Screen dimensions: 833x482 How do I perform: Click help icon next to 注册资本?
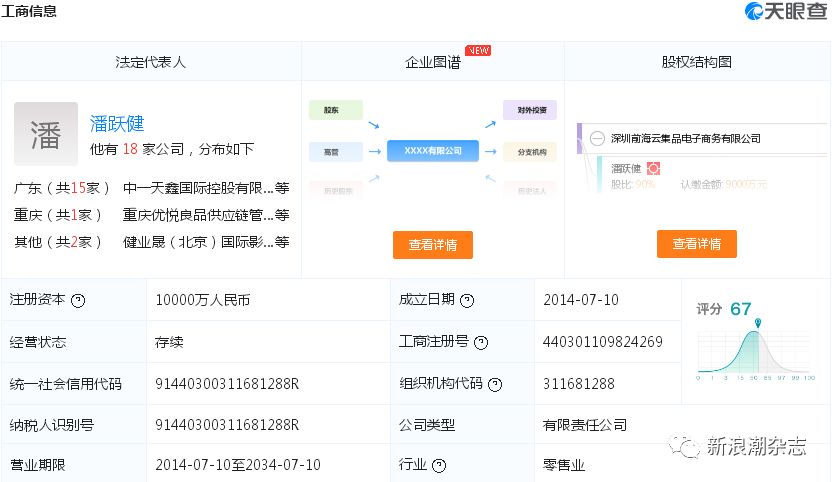78,301
